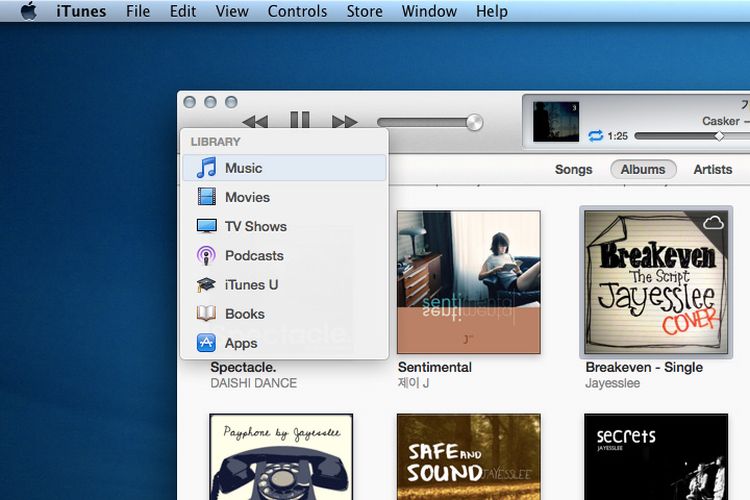The image size is (750, 500).
Task: Open the iTunes application menu
Action: (81, 11)
